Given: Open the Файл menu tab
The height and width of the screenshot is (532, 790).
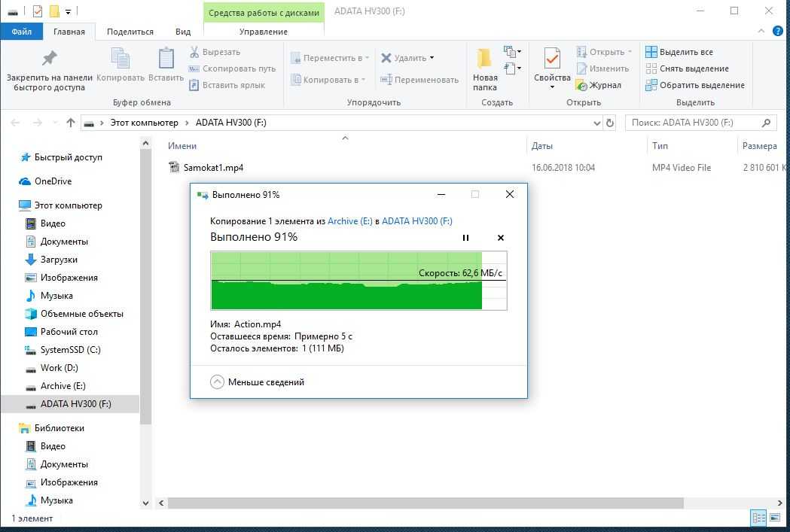Looking at the screenshot, I should [22, 32].
